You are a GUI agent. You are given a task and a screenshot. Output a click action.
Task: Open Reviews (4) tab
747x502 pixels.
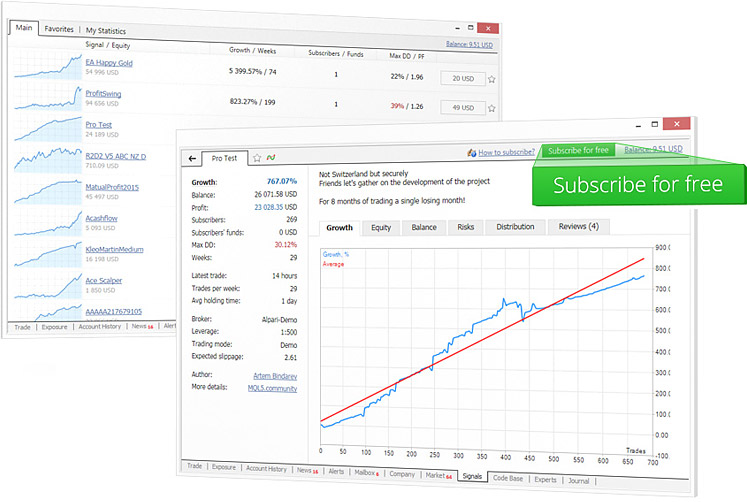click(579, 226)
